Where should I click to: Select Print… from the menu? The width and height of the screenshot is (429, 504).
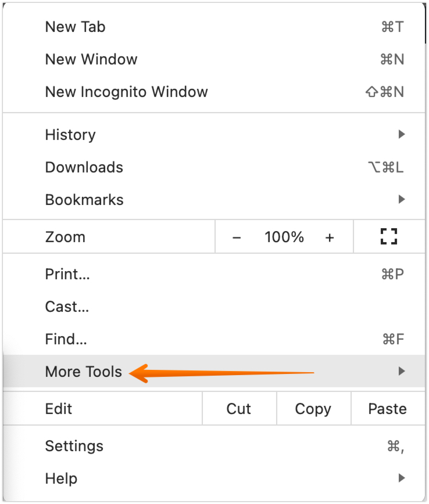pos(67,274)
